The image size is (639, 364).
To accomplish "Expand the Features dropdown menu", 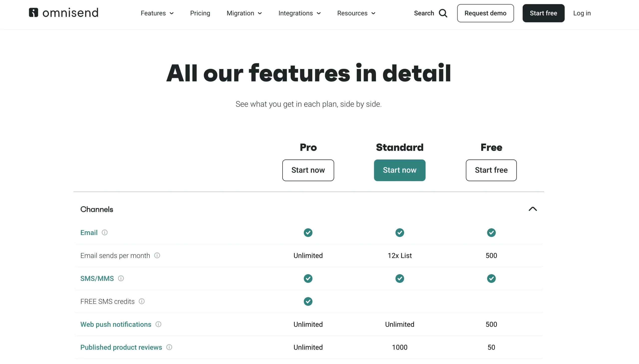I will pyautogui.click(x=156, y=13).
